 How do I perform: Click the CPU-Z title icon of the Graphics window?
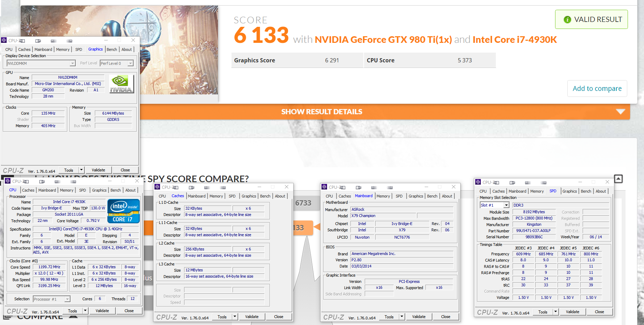tap(4, 40)
